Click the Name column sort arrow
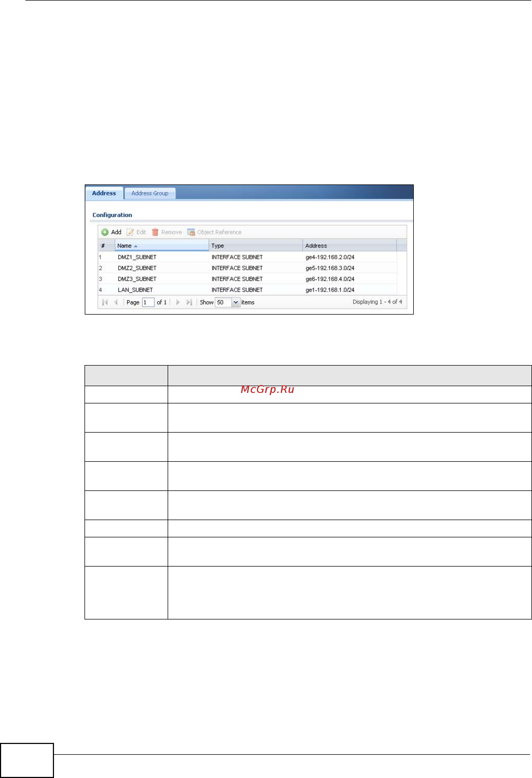 click(135, 246)
